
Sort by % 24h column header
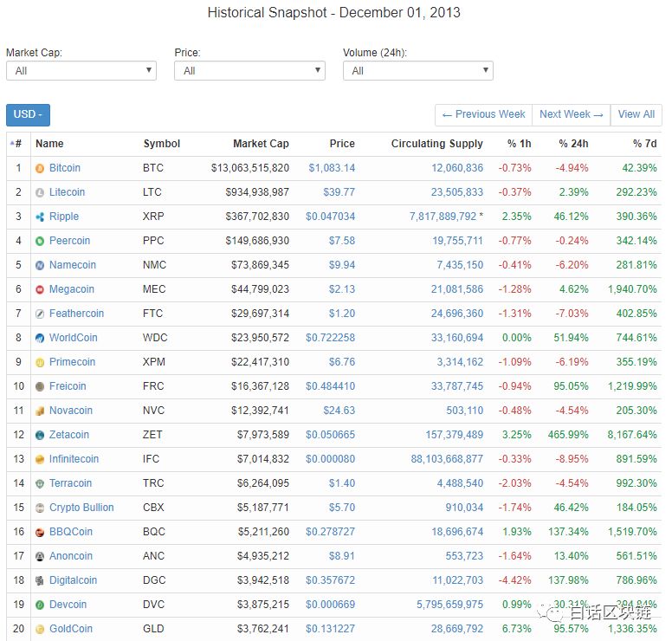click(573, 144)
